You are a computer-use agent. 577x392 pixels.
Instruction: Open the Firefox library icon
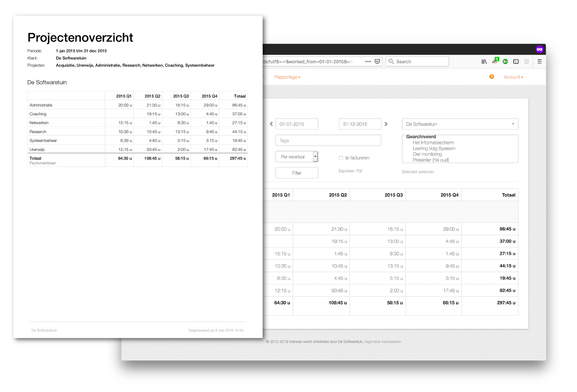pos(484,61)
